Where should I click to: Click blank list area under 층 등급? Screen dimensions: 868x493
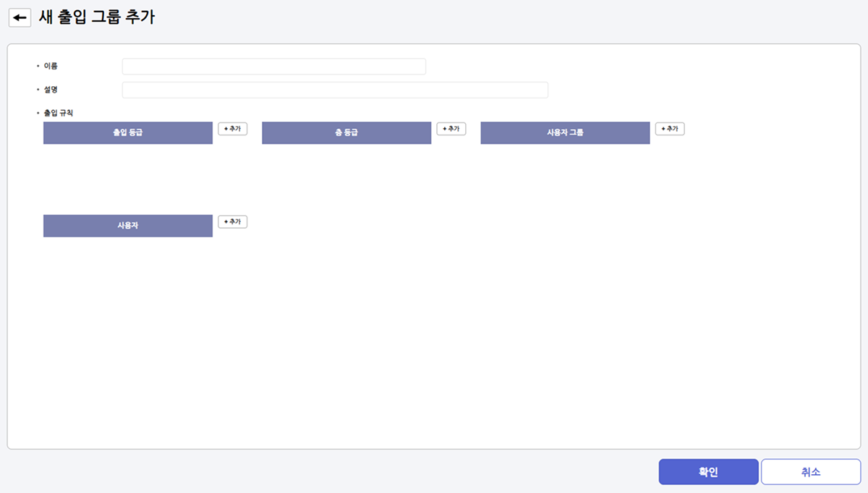click(346, 174)
